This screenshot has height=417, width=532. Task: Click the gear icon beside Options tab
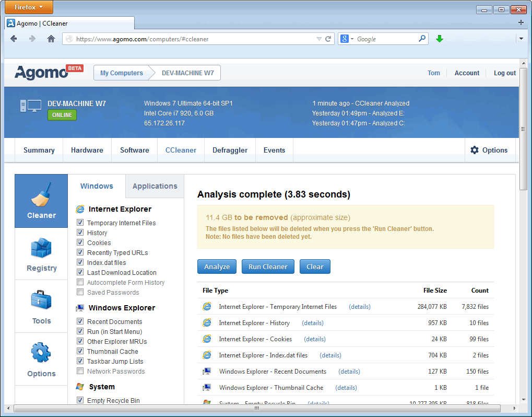click(x=475, y=150)
